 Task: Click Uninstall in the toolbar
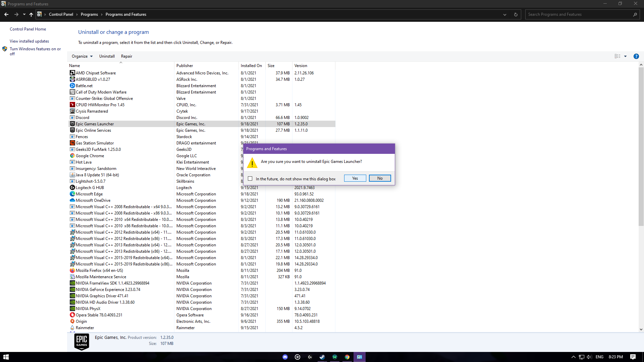[107, 56]
